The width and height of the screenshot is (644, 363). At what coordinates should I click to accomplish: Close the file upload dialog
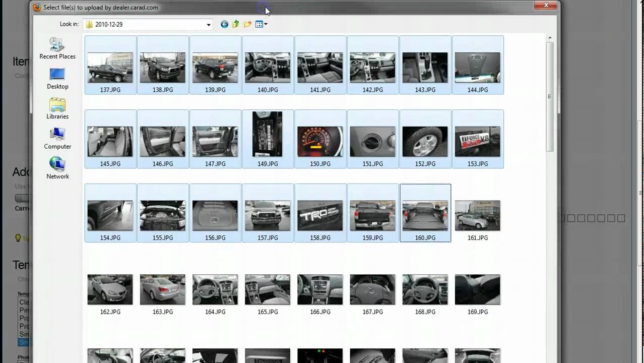546,6
